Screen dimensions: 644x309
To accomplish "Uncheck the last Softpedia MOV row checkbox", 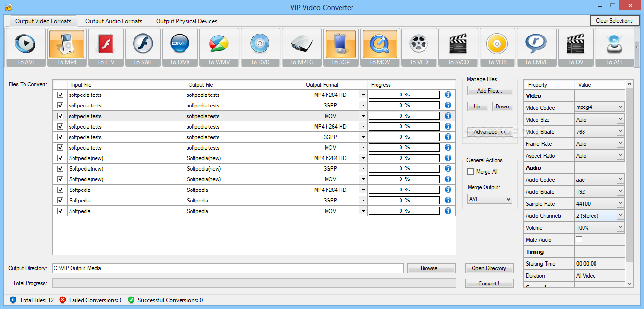I will 60,211.
